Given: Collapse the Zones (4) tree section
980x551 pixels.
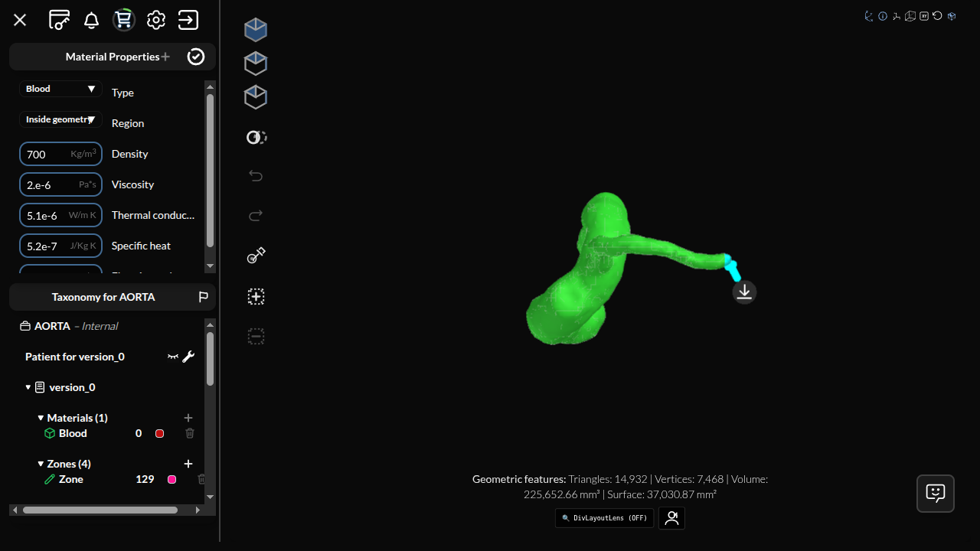Looking at the screenshot, I should click(x=41, y=464).
